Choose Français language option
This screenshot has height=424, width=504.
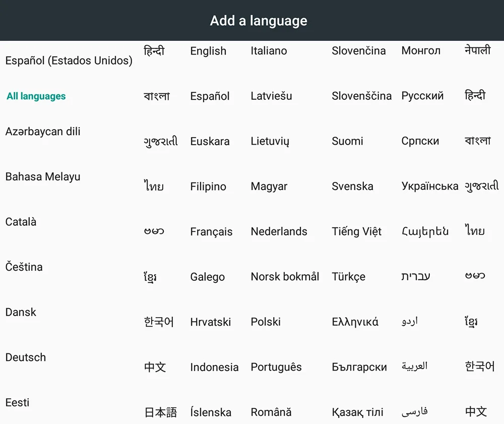click(x=211, y=232)
